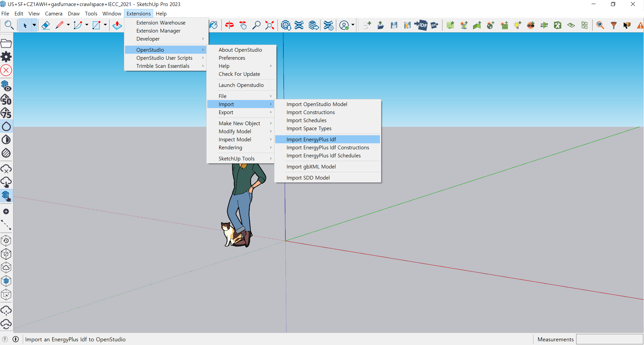Expand the SketchUp Tools submenu
644x345 pixels.
click(241, 159)
